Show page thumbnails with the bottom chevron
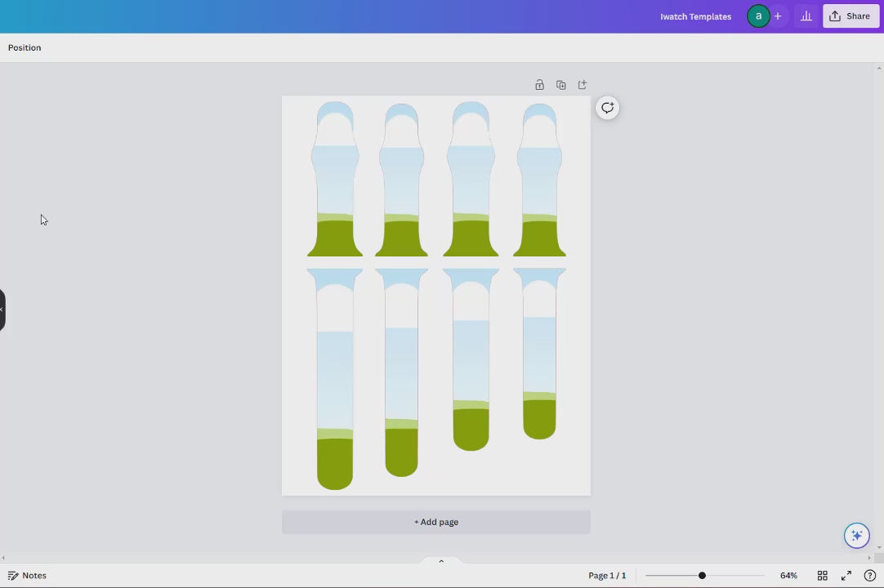Screen dimensions: 884x588 tap(441, 561)
